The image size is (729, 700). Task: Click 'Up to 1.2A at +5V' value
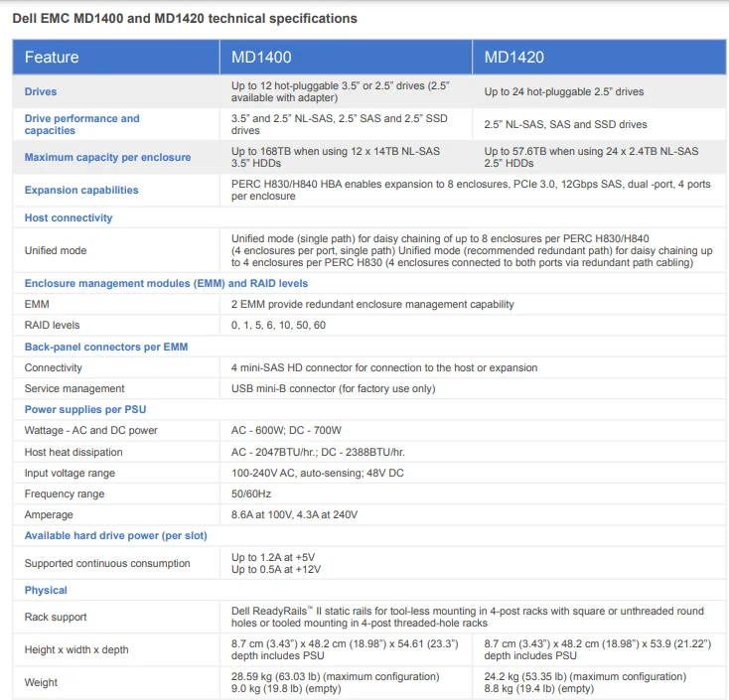tap(273, 557)
